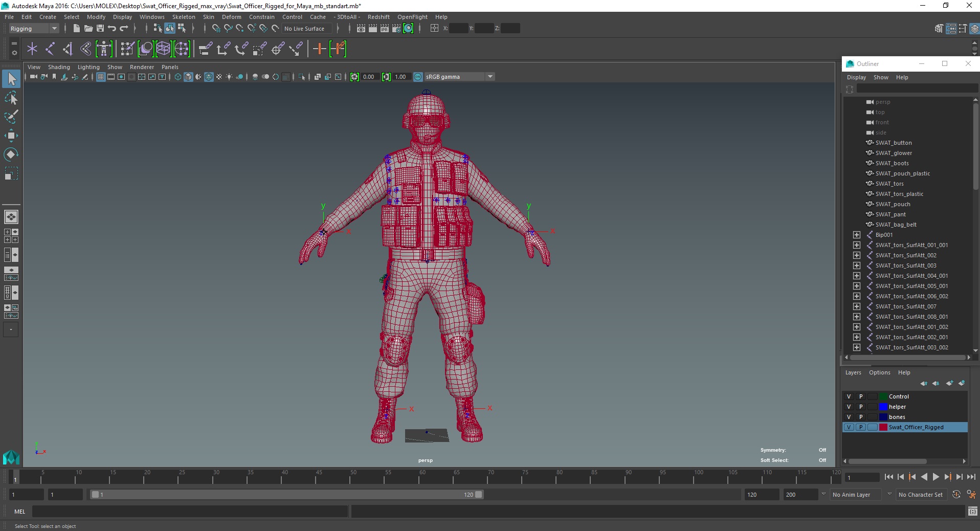Select SWAT_boots in Outliner
980x531 pixels.
[892, 163]
